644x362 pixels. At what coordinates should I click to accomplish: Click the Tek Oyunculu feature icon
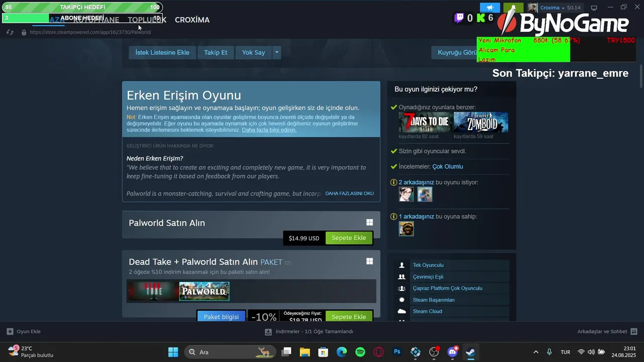401,265
